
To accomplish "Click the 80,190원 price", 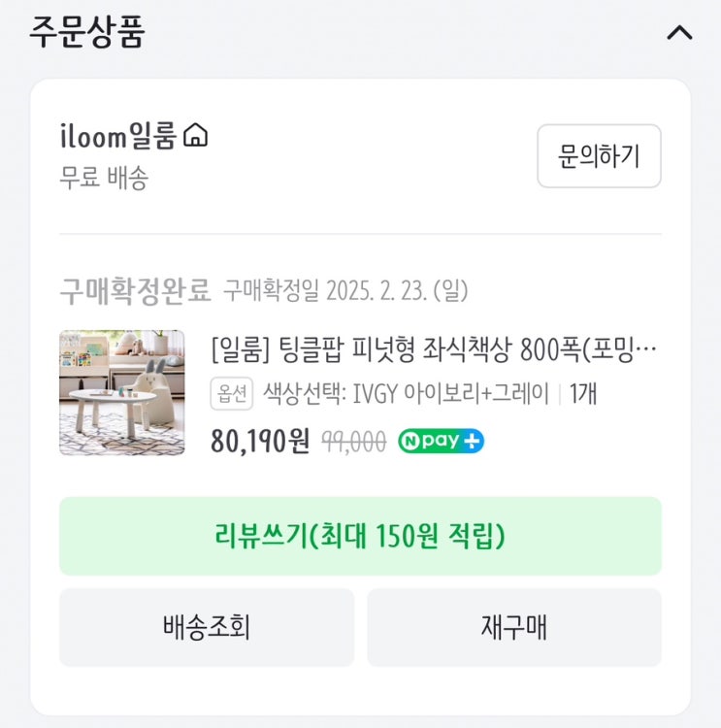I will coord(260,442).
